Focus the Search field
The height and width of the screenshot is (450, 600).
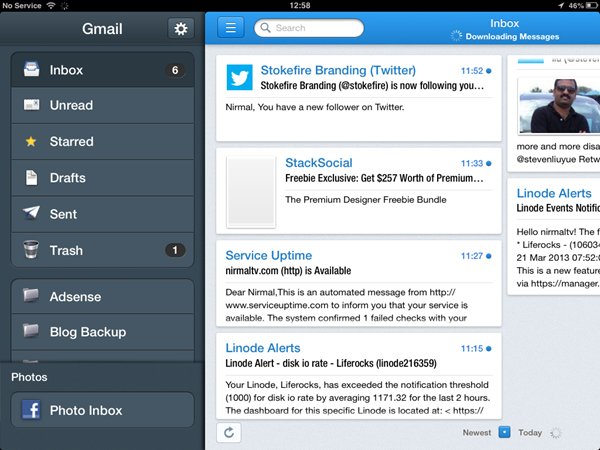tap(309, 28)
